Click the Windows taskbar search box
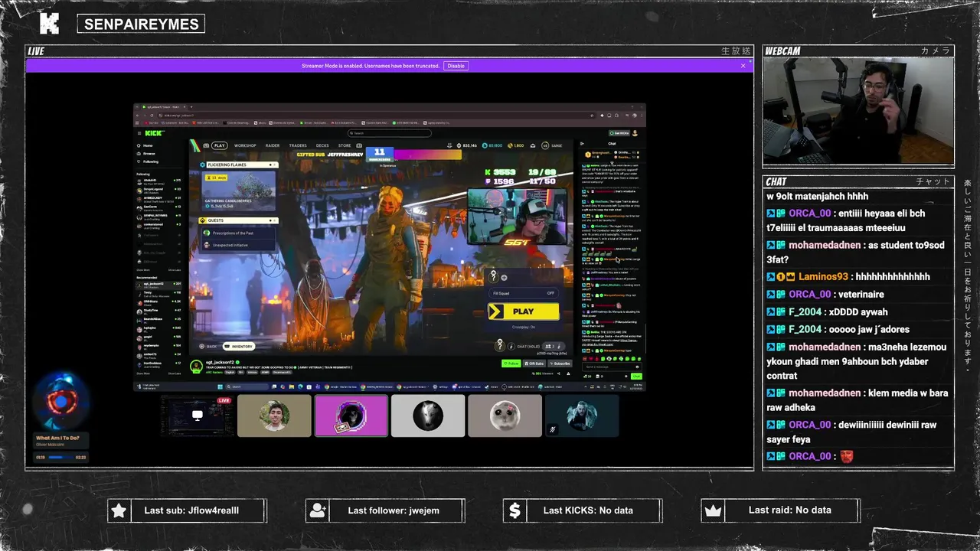The image size is (980, 551). 247,386
